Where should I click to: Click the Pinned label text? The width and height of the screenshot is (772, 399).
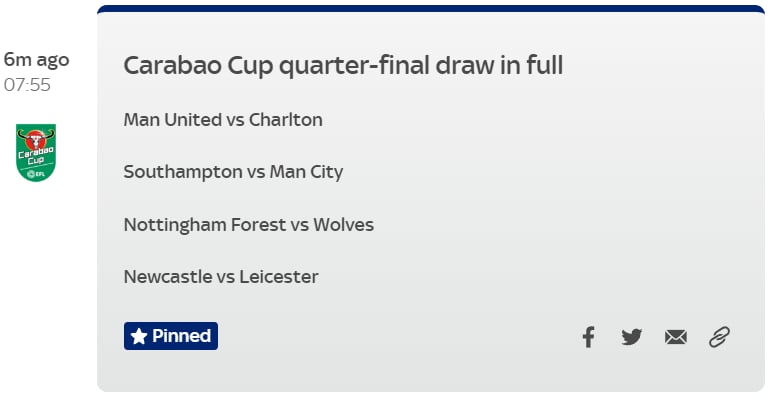pos(182,336)
